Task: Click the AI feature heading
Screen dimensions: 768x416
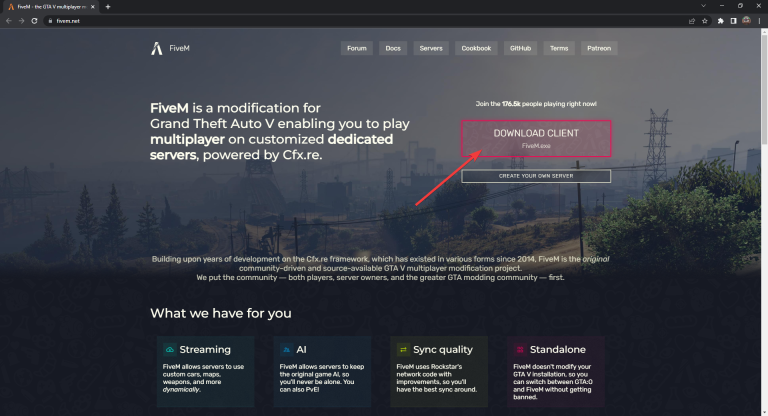Action: click(x=301, y=350)
